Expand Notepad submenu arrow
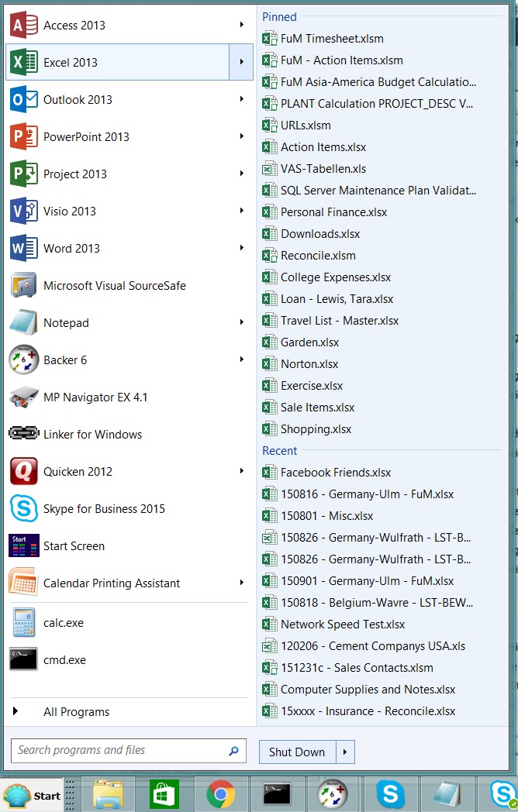The height and width of the screenshot is (812, 518). point(242,322)
